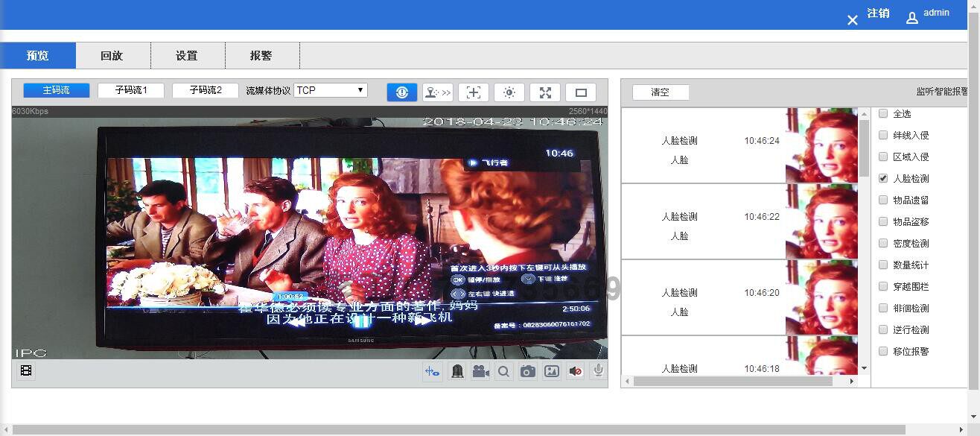This screenshot has height=436, width=980.
Task: Enable 数量统计 checkbox
Action: click(883, 265)
